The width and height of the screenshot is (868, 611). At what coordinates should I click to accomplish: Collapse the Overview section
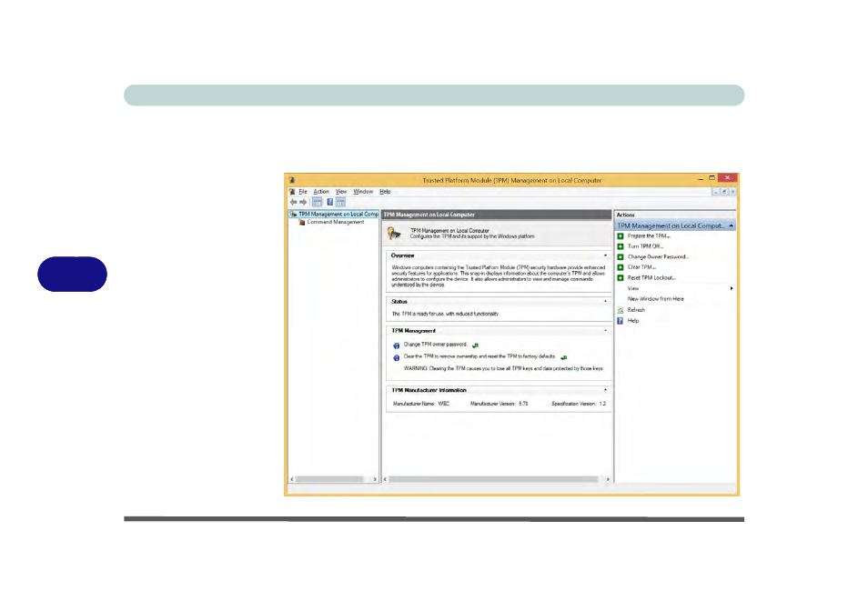pos(605,255)
